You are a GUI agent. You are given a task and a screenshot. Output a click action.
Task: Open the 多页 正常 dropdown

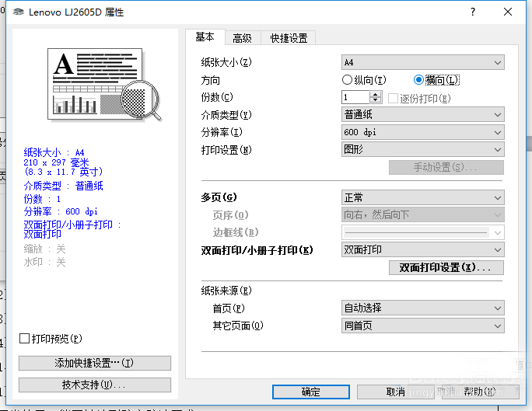pyautogui.click(x=423, y=197)
